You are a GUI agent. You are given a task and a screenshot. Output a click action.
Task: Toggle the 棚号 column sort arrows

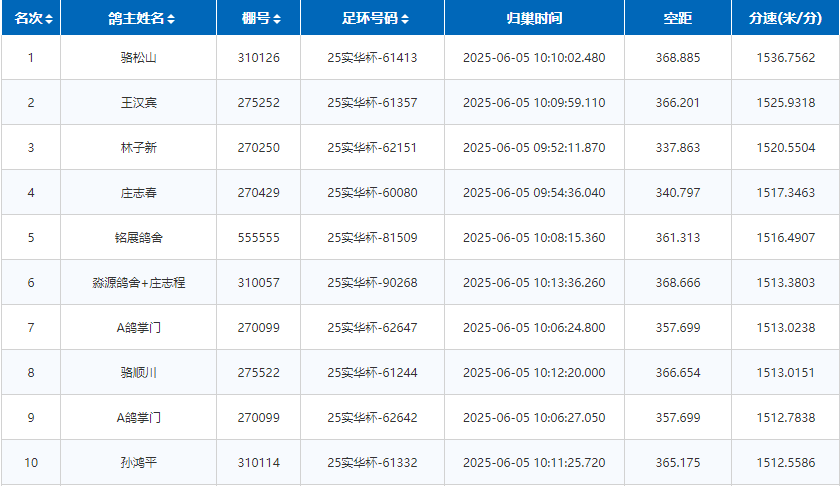(x=277, y=19)
